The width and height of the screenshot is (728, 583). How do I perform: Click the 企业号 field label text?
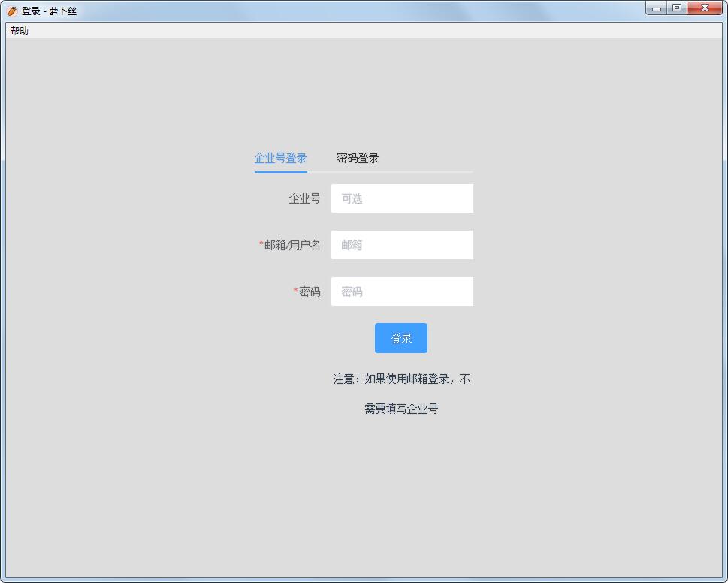[306, 198]
